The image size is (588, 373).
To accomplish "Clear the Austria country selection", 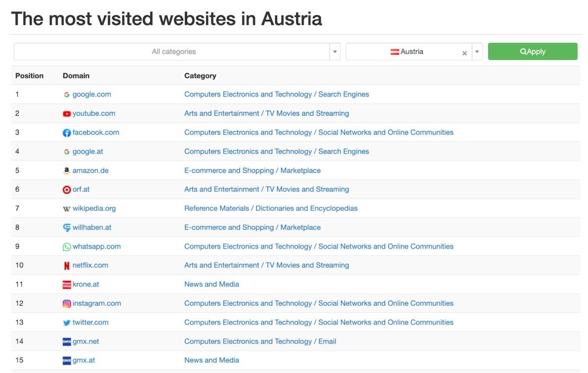I will click(465, 53).
